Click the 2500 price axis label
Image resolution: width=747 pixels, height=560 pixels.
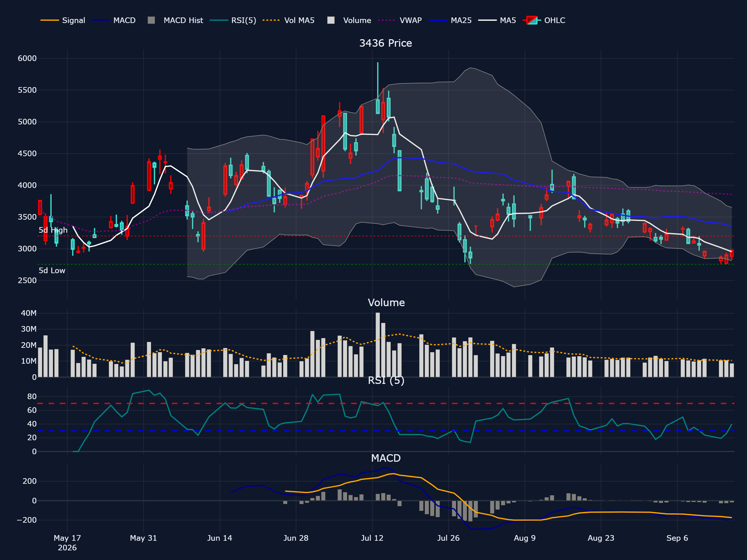27,281
